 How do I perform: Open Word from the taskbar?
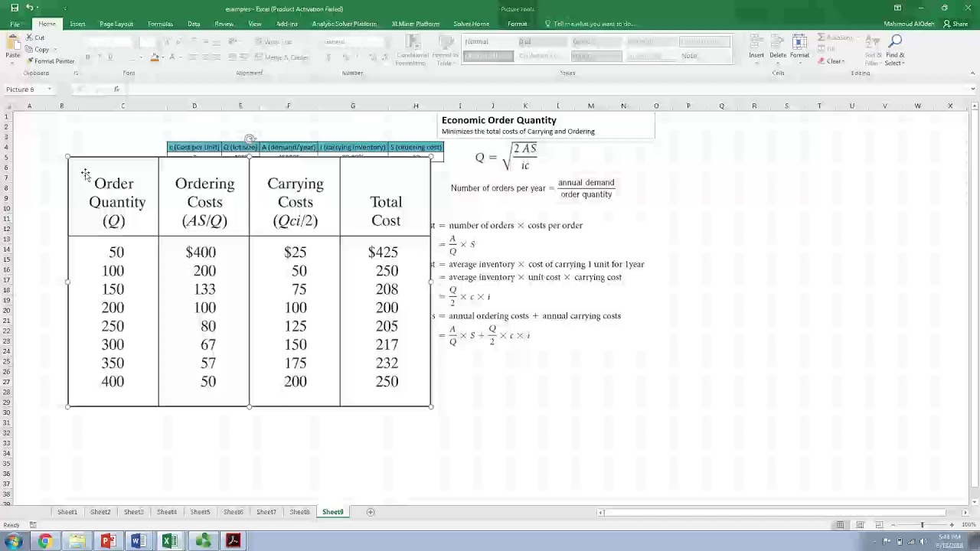(x=139, y=542)
